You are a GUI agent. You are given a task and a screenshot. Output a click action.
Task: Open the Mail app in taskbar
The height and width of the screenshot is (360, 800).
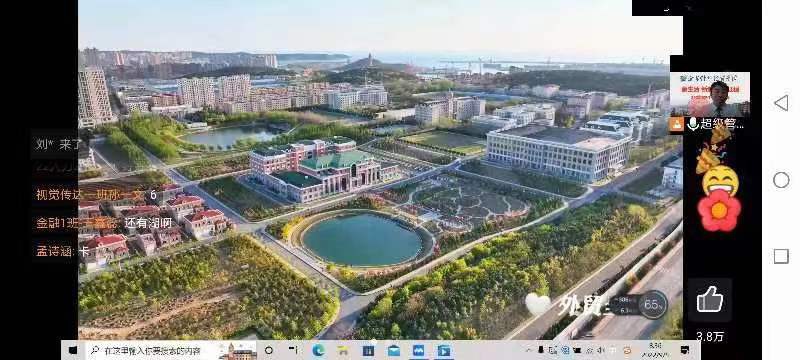[x=394, y=350]
